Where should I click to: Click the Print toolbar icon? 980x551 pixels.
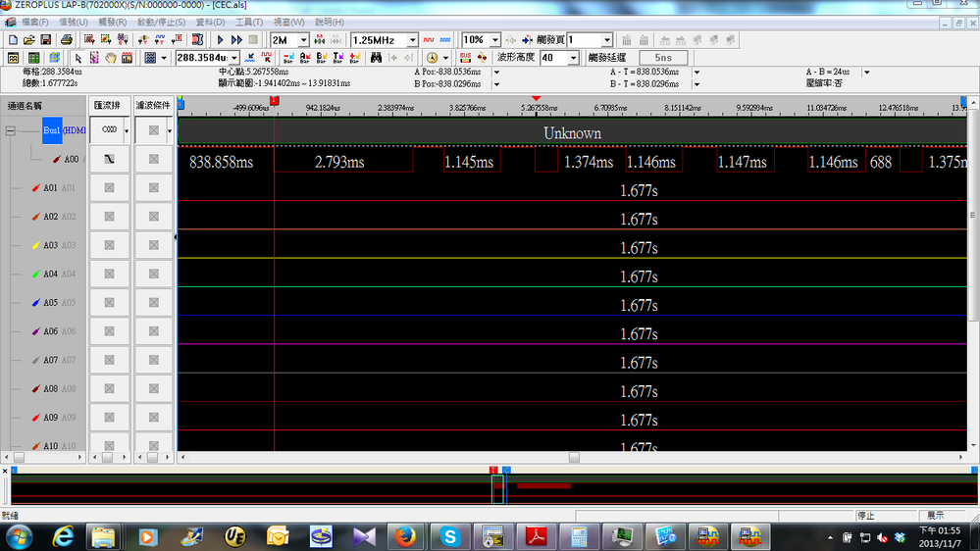point(67,40)
